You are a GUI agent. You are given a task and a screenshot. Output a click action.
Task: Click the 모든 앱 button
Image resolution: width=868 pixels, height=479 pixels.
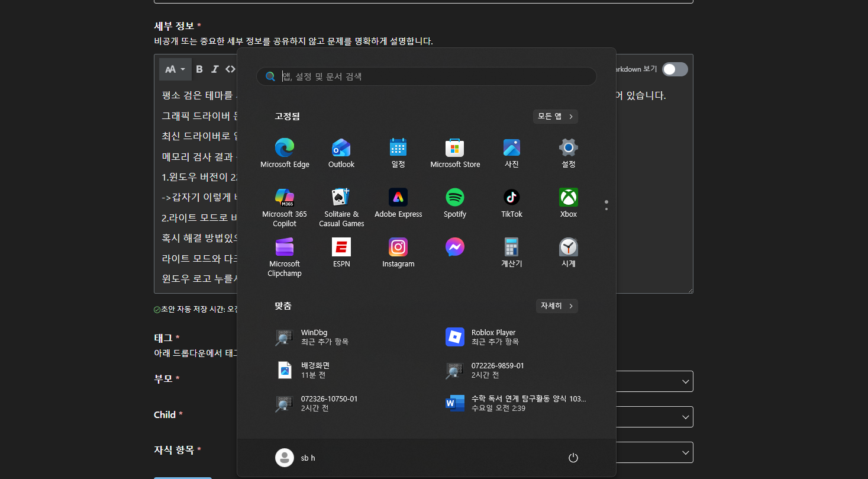(556, 117)
